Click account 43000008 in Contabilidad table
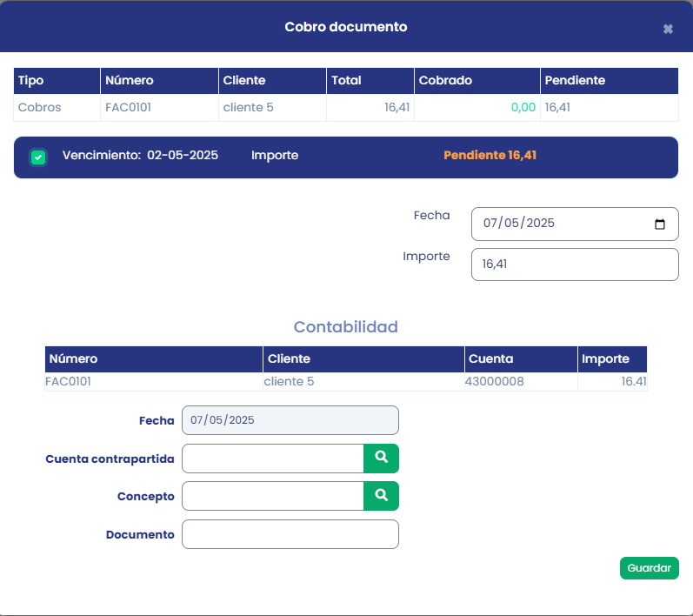Screen dimensions: 693x616 point(495,381)
